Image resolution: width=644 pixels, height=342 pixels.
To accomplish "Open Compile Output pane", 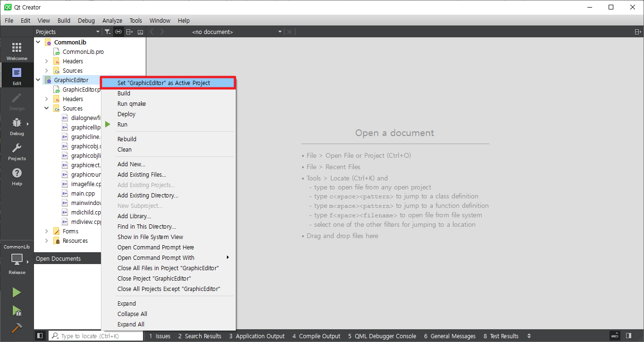I will click(316, 336).
